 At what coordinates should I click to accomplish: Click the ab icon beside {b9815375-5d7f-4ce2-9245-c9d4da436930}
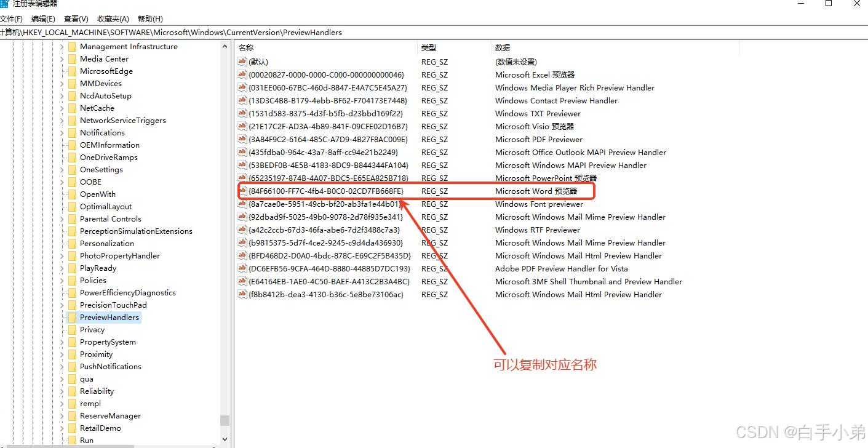[x=242, y=242]
